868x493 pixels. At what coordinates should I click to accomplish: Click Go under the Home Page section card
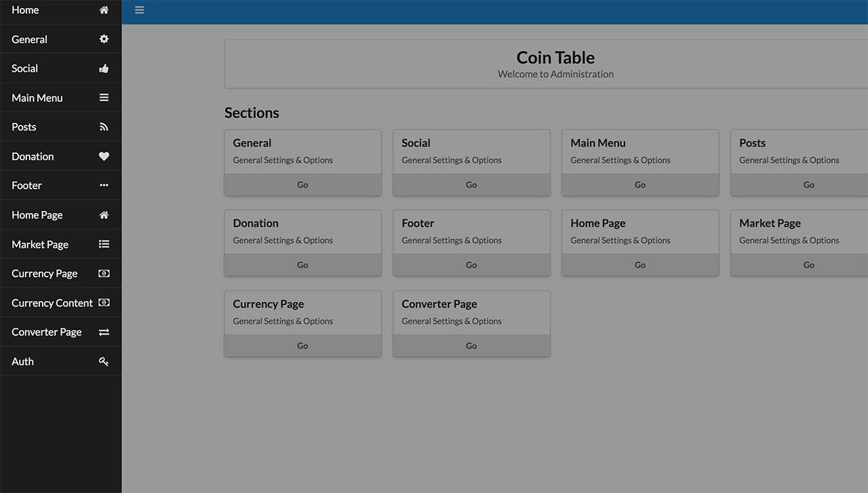coord(640,265)
